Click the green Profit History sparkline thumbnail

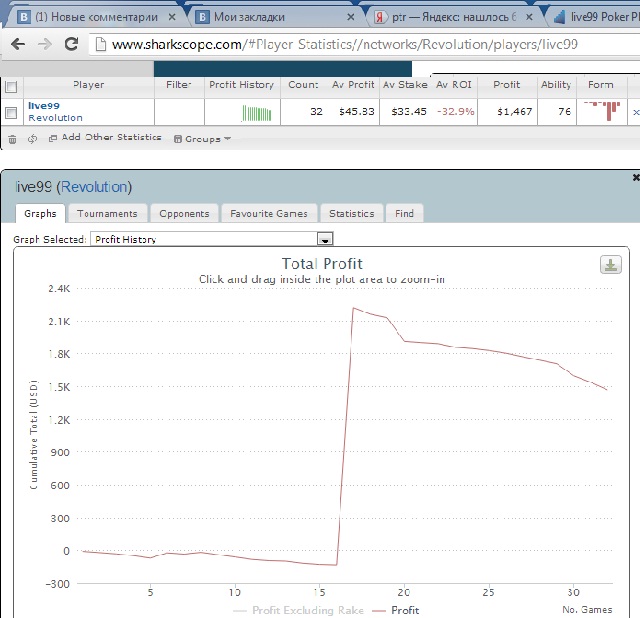[257, 113]
